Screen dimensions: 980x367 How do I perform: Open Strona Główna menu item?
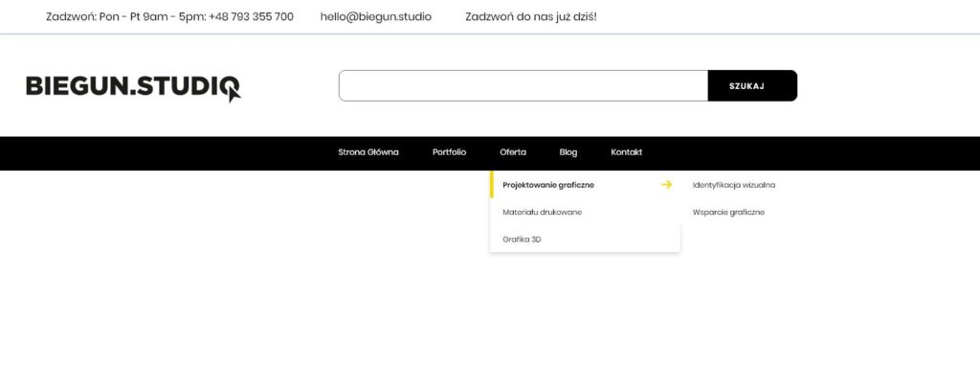(x=368, y=152)
